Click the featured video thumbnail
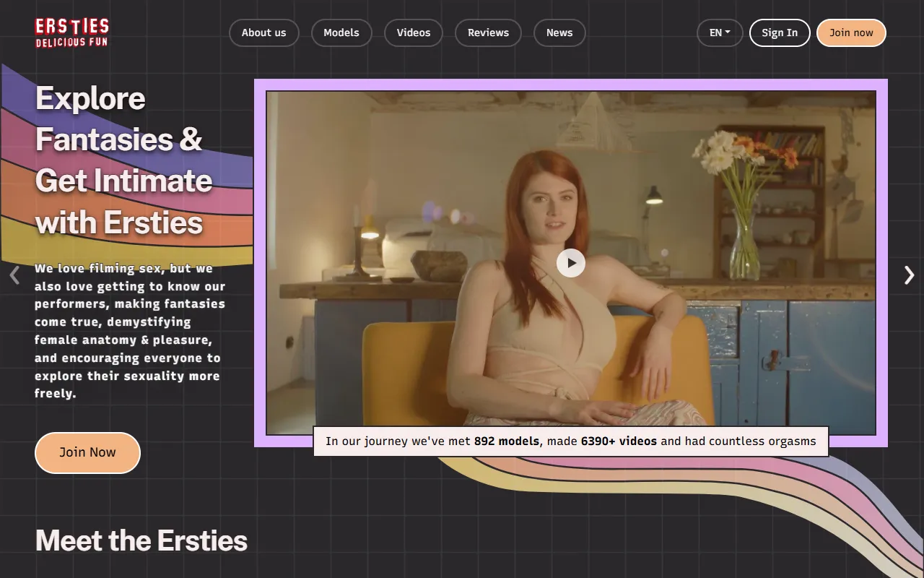This screenshot has height=578, width=924. (x=571, y=263)
